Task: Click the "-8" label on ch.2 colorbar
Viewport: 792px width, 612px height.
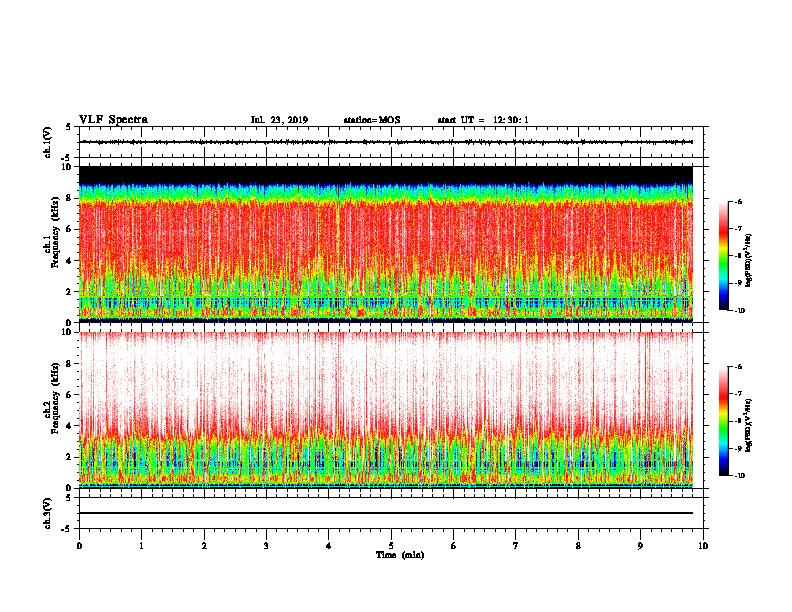Action: pyautogui.click(x=738, y=422)
